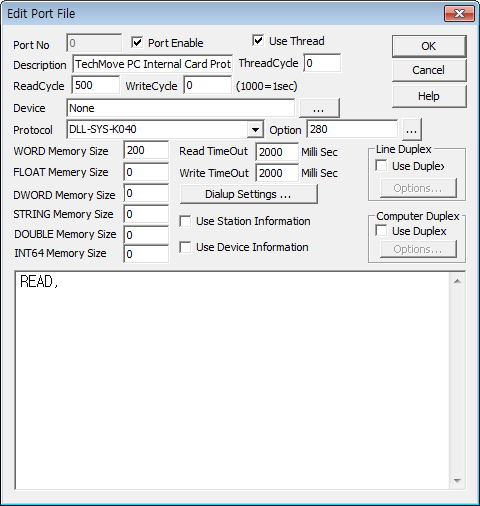
Task: Open the Option browse ellipsis button
Action: pyautogui.click(x=412, y=130)
